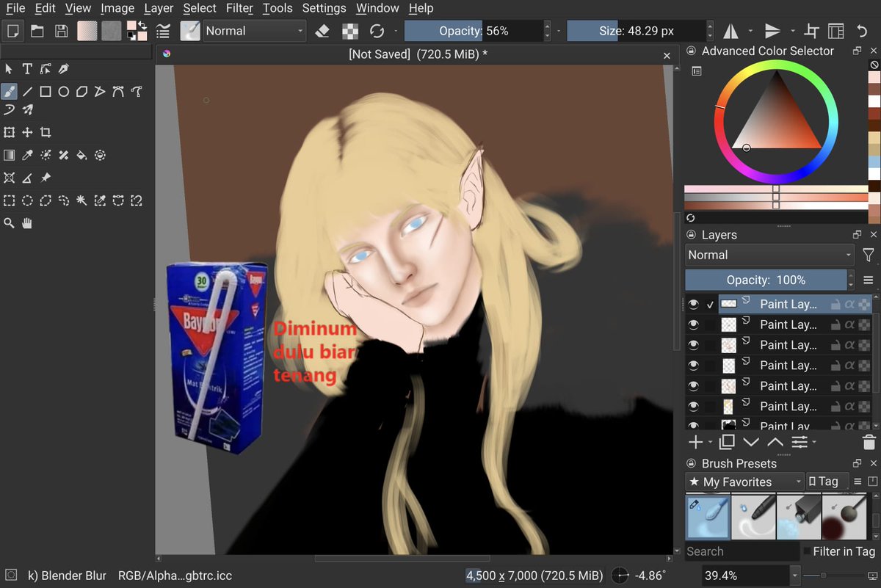Click the Tag button in Brush Presets
This screenshot has height=588, width=881.
pyautogui.click(x=827, y=482)
